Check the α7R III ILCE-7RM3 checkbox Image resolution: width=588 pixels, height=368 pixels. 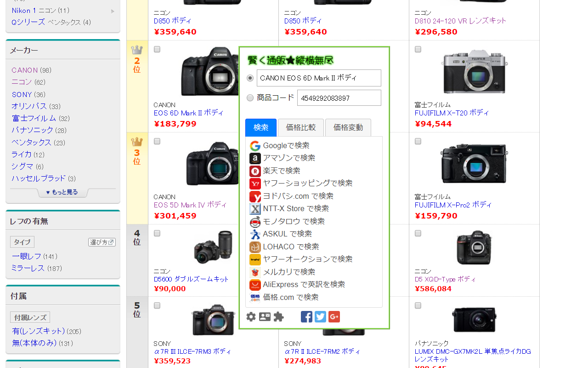[157, 305]
